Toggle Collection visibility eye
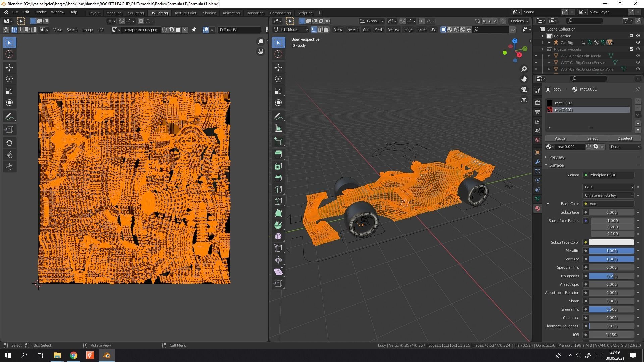 638,36
